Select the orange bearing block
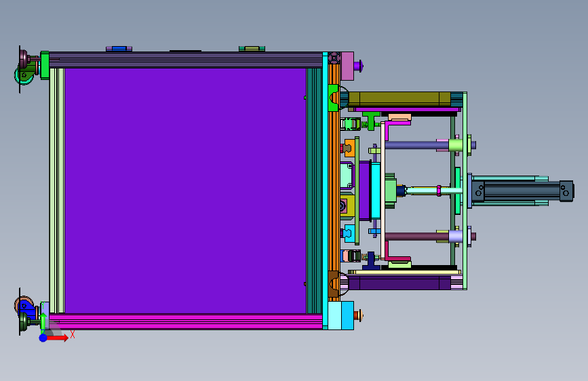Screen dimensions: 588x381 coord(349,148)
